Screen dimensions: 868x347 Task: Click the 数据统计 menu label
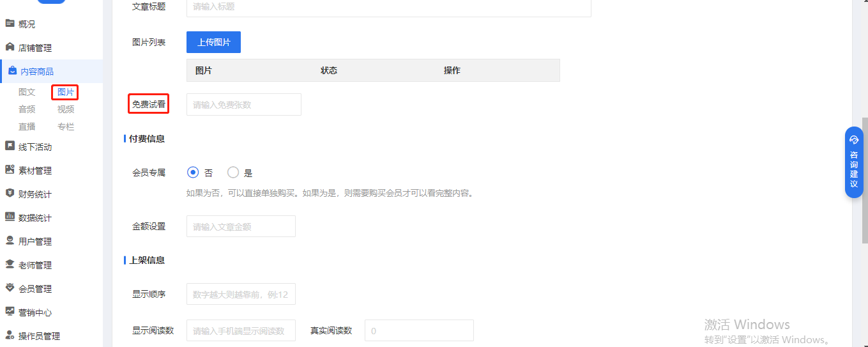35,218
